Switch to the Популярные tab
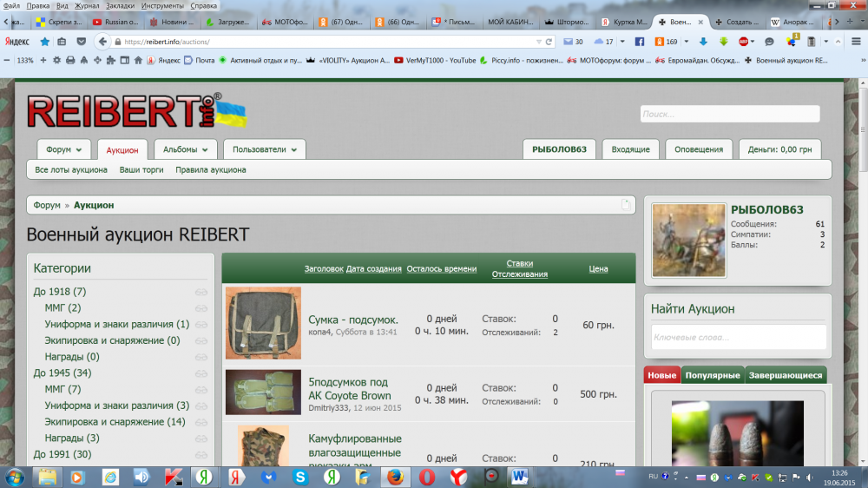 click(x=713, y=375)
